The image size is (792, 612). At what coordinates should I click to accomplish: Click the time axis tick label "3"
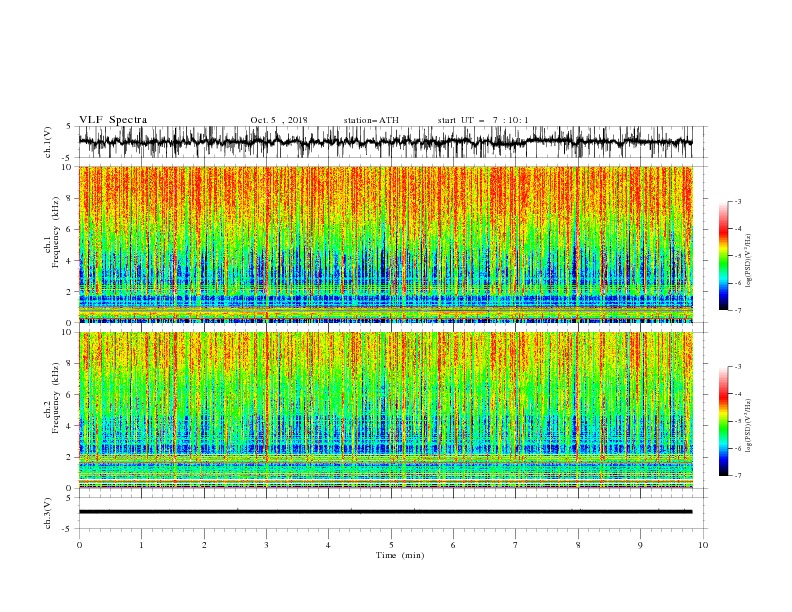266,545
